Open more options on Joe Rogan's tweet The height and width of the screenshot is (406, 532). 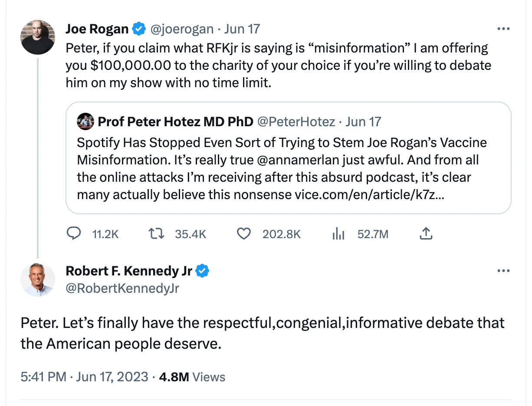pyautogui.click(x=503, y=29)
